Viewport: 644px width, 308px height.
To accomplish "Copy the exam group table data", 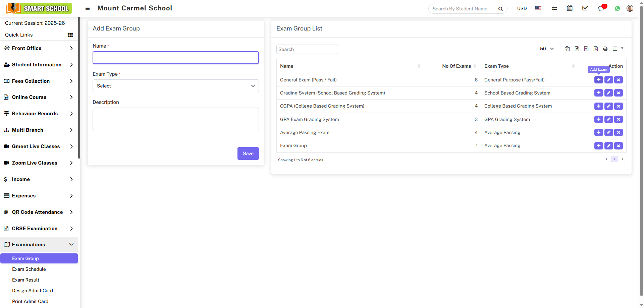I will pyautogui.click(x=567, y=49).
